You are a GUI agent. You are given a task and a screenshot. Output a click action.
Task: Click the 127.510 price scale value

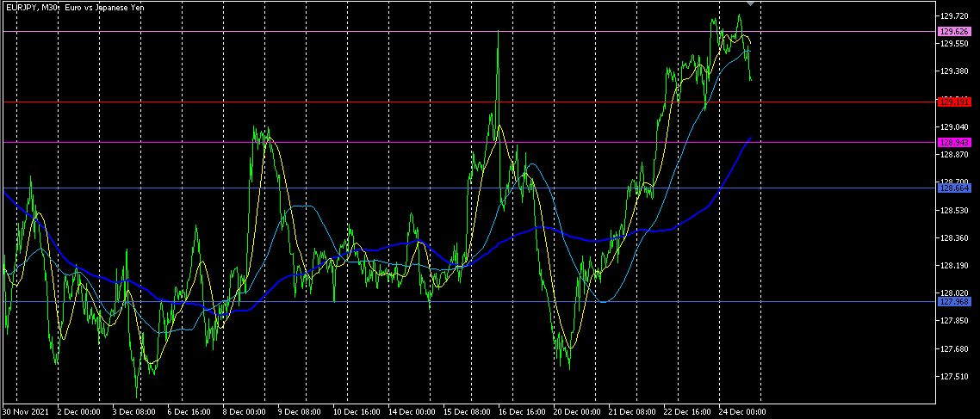(954, 377)
